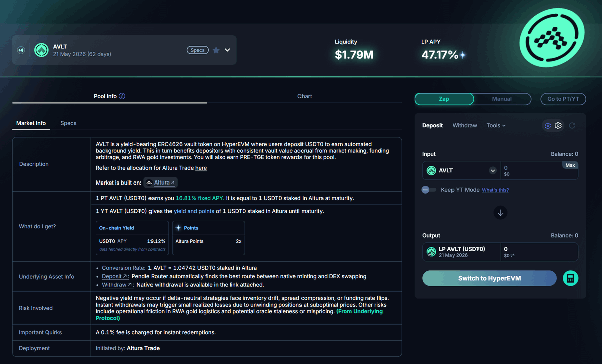Open the Tools dropdown menu
This screenshot has height=364, width=602.
tap(496, 125)
